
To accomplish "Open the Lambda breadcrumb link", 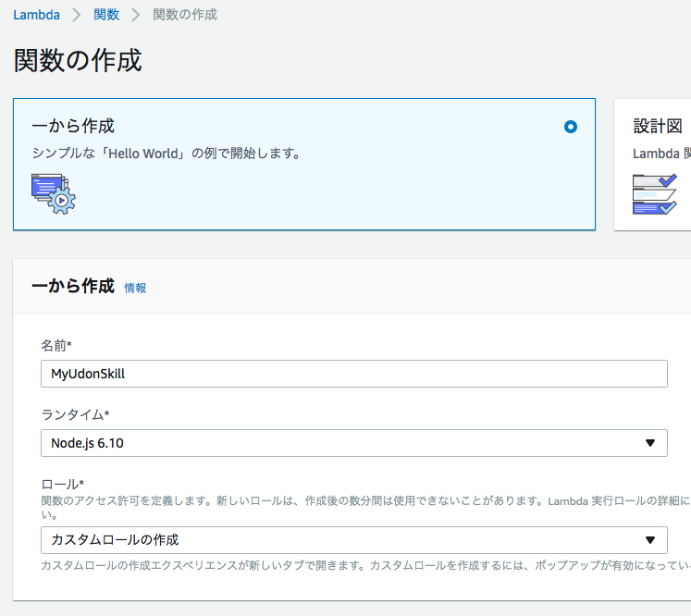I will pyautogui.click(x=37, y=15).
